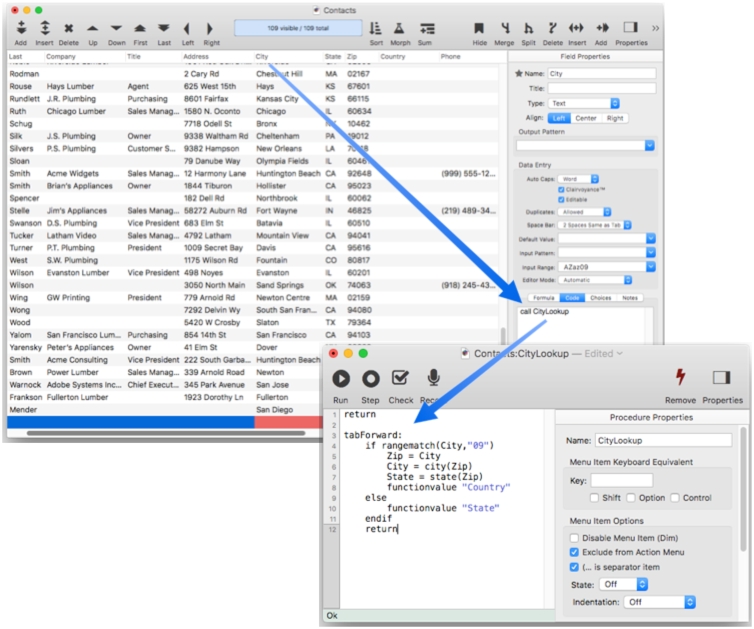The width and height of the screenshot is (754, 629).
Task: Click the Check procedure icon
Action: [x=400, y=378]
